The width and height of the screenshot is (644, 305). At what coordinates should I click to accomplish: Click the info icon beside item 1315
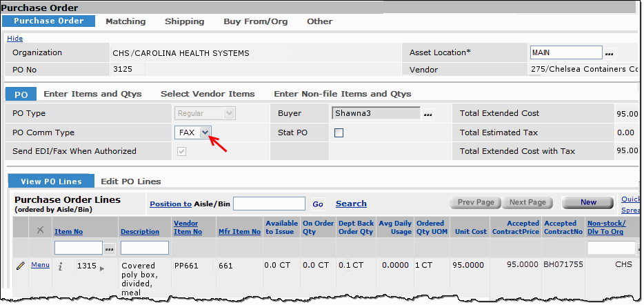coord(60,266)
